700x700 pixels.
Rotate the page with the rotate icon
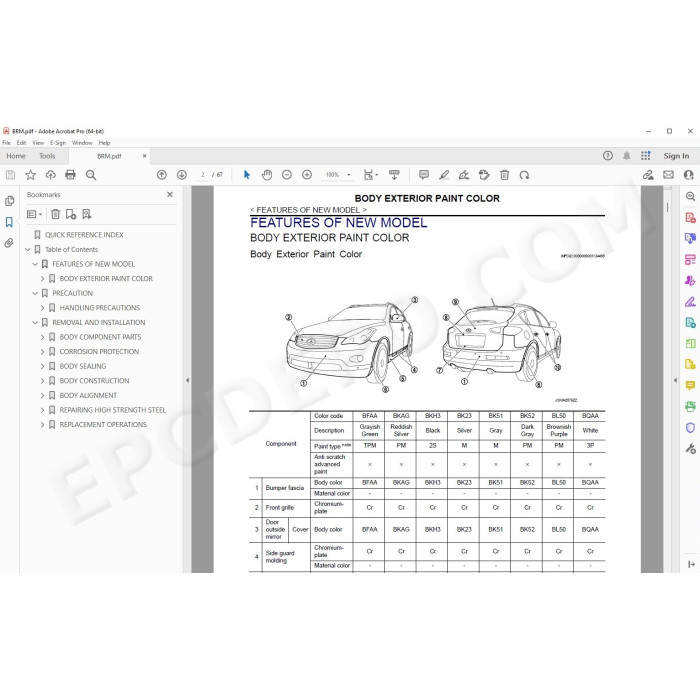[525, 175]
